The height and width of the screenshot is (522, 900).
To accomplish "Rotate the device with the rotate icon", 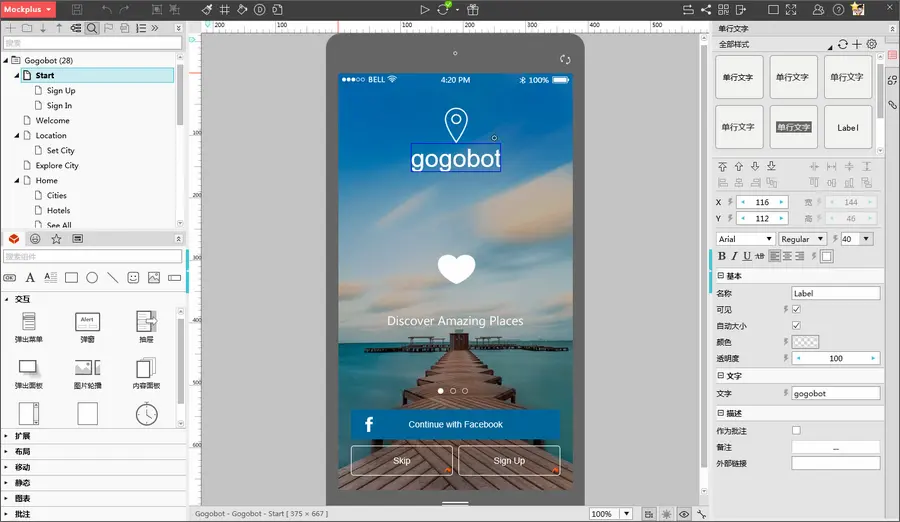I will coord(565,59).
